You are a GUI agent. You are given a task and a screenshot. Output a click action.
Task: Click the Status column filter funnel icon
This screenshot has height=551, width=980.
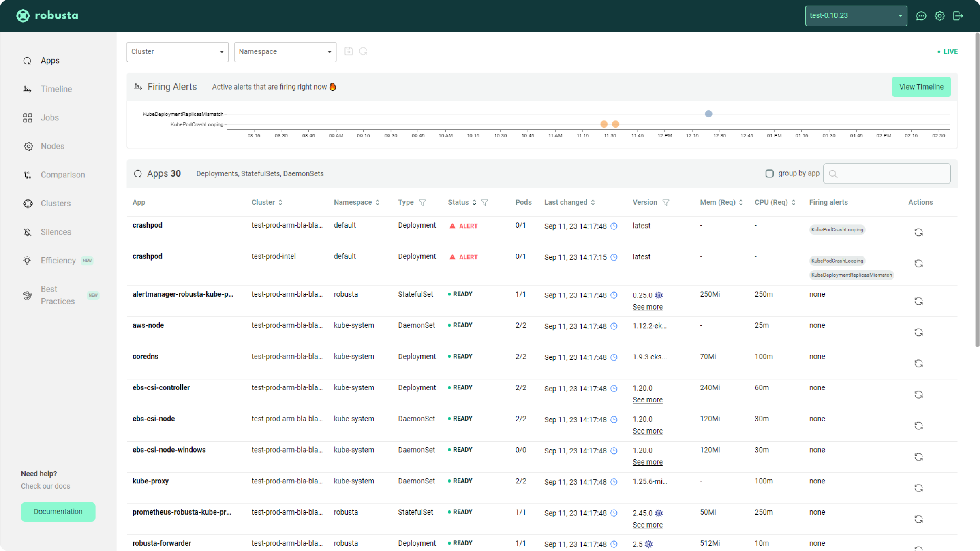pyautogui.click(x=485, y=203)
